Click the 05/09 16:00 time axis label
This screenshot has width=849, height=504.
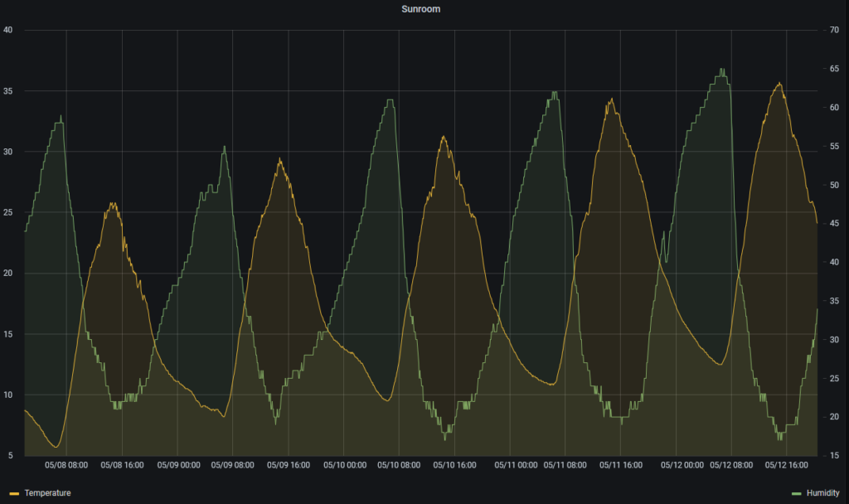tap(289, 466)
